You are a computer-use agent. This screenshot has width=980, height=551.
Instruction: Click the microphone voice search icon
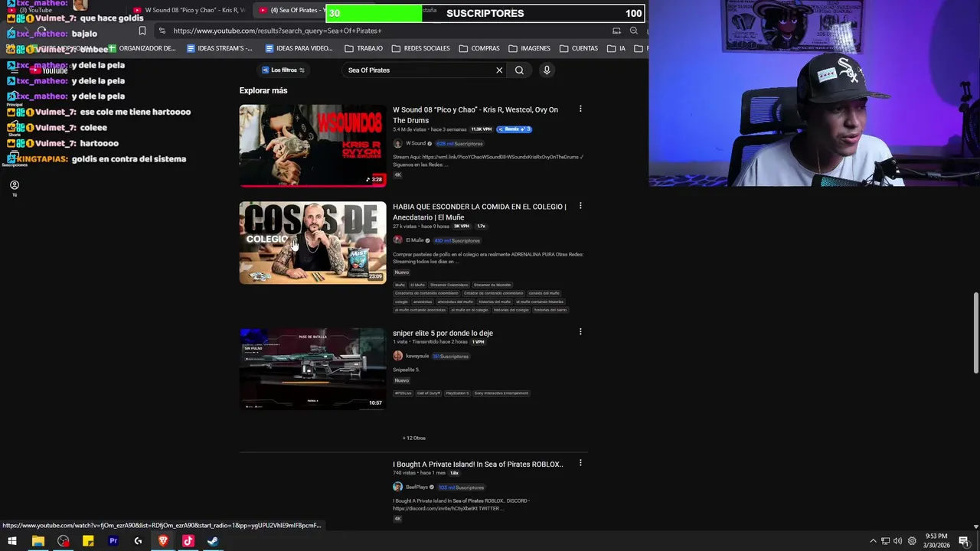pos(547,70)
